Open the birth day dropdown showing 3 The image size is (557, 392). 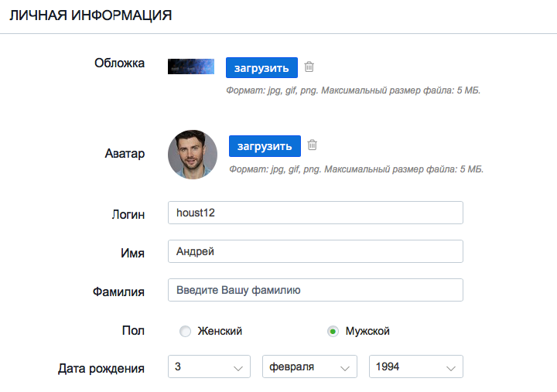209,366
